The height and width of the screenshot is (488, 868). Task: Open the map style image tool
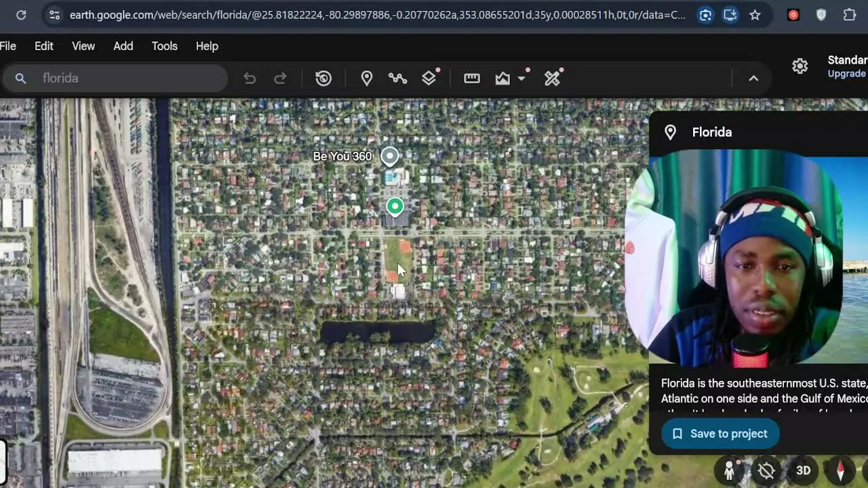[x=502, y=79]
